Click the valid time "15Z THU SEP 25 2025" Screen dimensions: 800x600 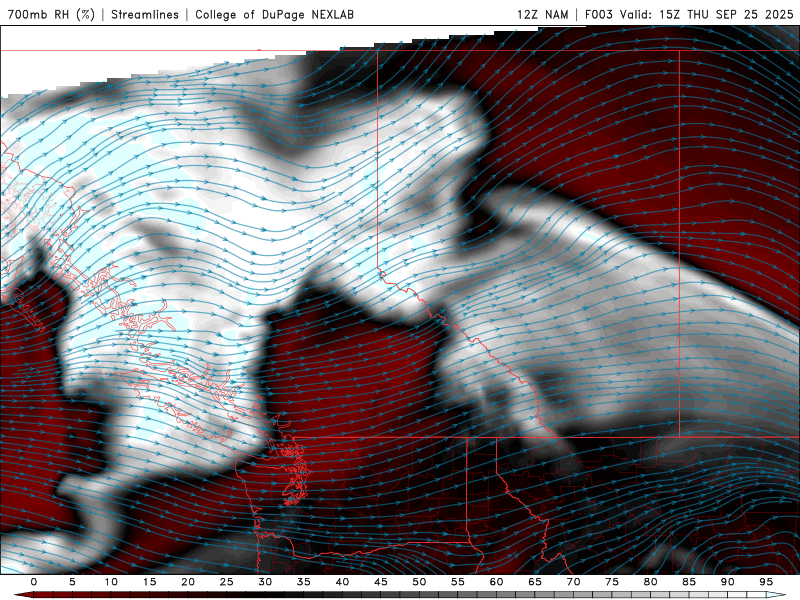(727, 14)
